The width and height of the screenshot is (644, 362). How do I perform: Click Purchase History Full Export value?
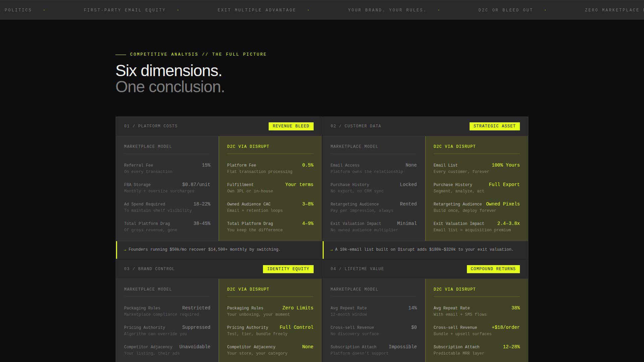click(x=504, y=185)
